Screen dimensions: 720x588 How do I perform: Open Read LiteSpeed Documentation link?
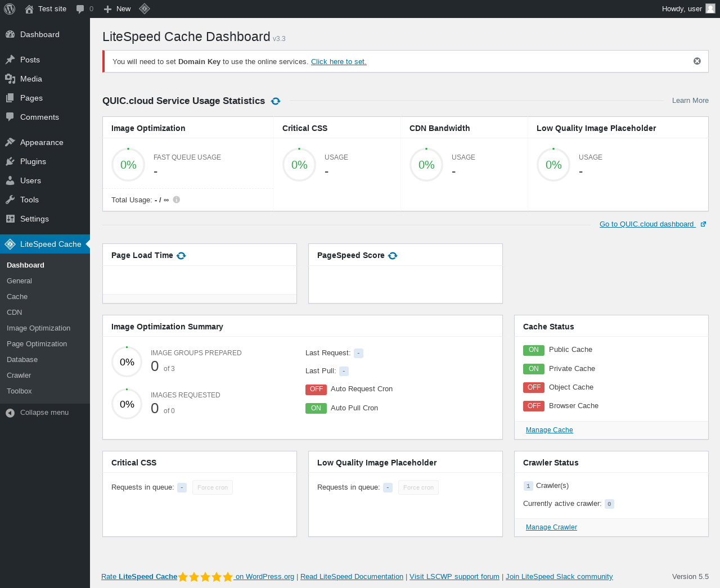click(352, 577)
